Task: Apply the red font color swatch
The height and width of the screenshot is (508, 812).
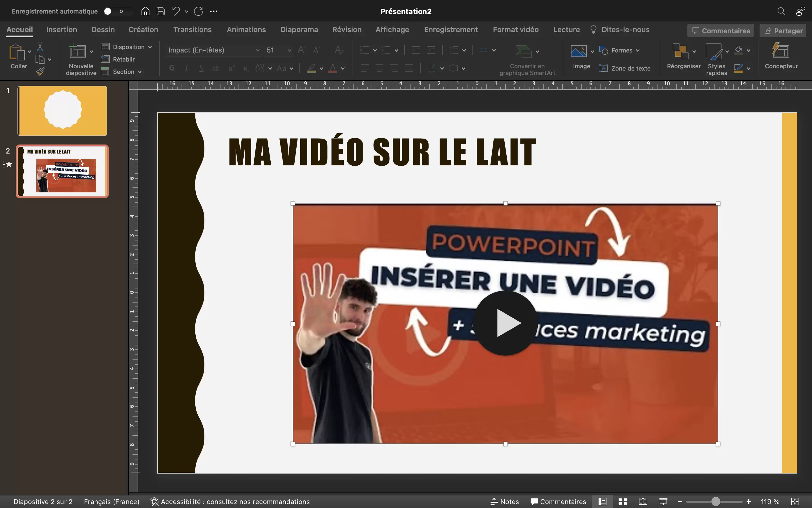Action: pyautogui.click(x=332, y=69)
